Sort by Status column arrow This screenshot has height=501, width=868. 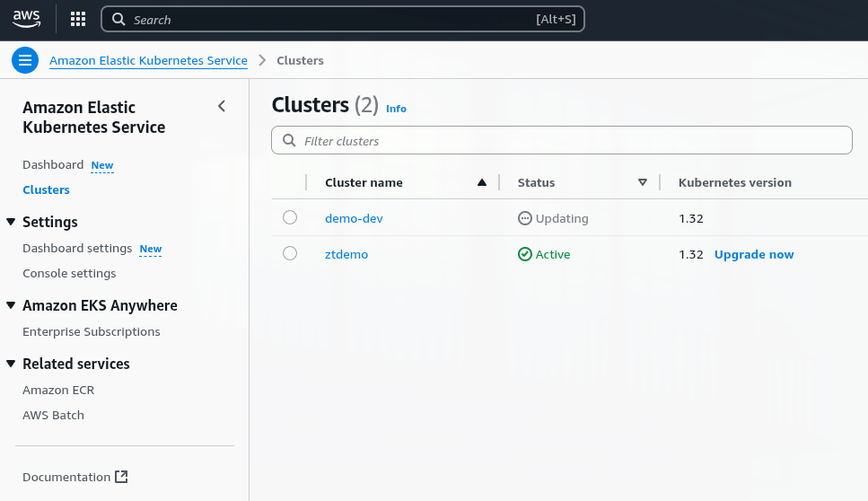tap(643, 182)
